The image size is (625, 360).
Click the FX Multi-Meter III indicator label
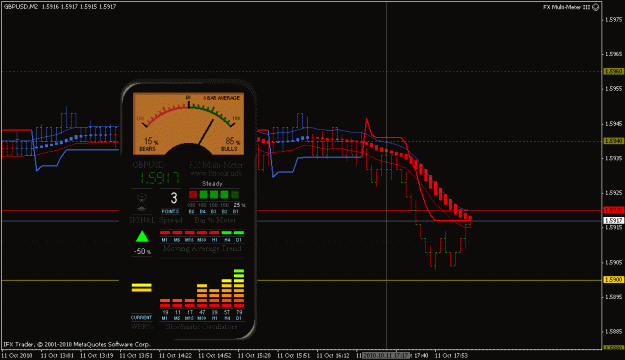point(566,7)
